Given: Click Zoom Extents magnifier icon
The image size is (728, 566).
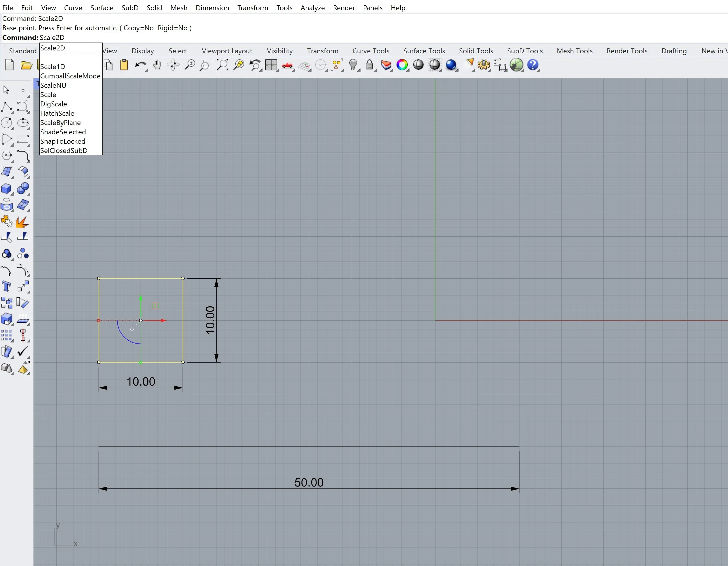Looking at the screenshot, I should click(222, 65).
